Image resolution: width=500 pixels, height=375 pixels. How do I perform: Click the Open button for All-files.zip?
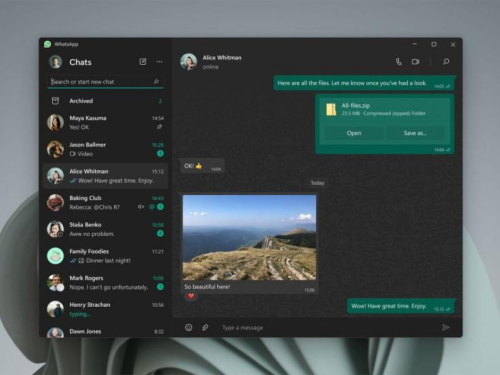(354, 133)
